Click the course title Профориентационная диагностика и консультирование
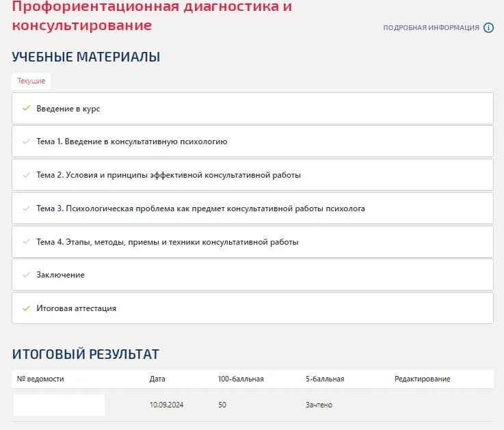Image resolution: width=504 pixels, height=430 pixels. [x=152, y=16]
